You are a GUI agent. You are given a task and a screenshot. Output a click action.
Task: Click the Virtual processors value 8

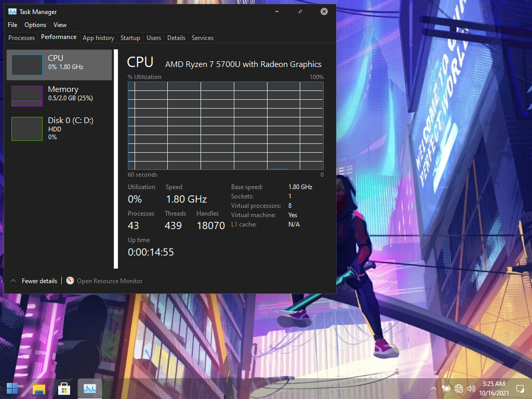290,206
